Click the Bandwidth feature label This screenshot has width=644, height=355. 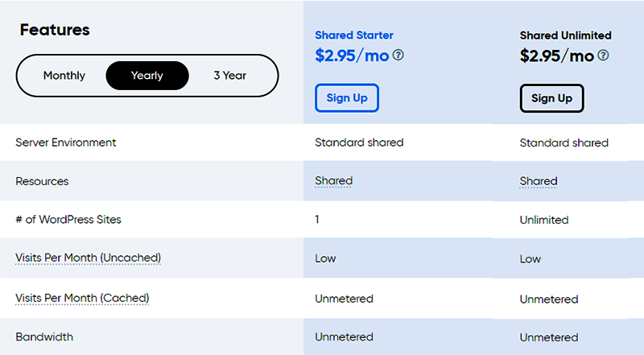(44, 336)
